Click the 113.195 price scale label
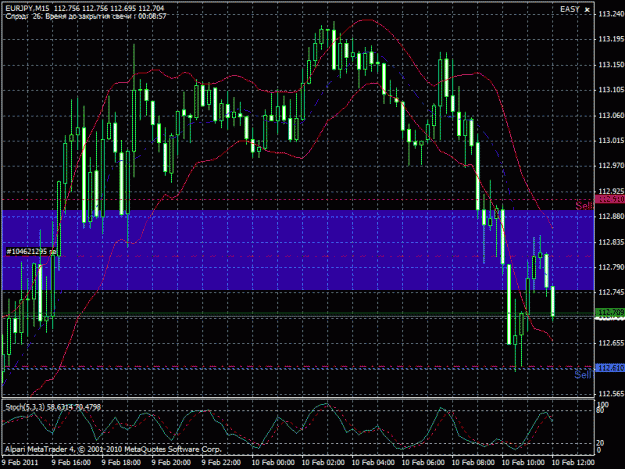 pyautogui.click(x=611, y=39)
